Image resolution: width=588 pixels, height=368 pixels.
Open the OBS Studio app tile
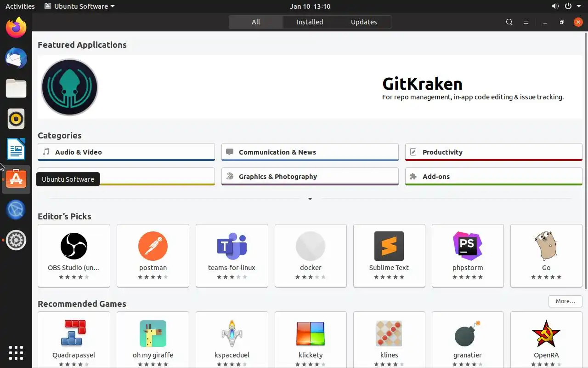[x=74, y=256]
